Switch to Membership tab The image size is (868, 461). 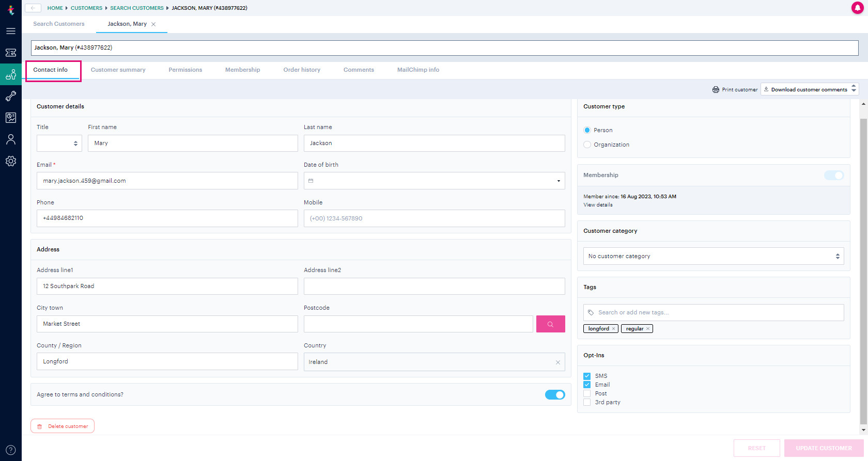pos(243,70)
